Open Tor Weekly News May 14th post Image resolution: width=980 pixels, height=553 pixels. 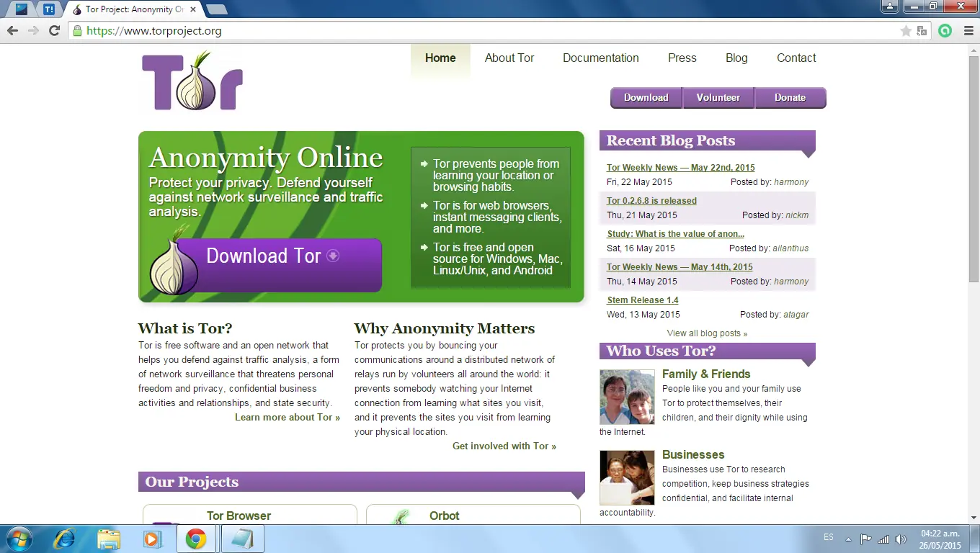(x=680, y=267)
